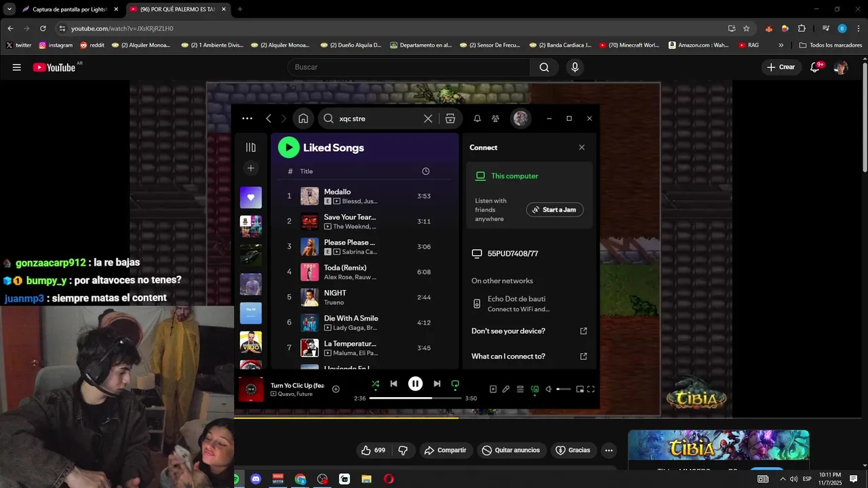Open Chrome tab search dropdown
Image resolution: width=868 pixels, height=488 pixels.
(x=9, y=9)
